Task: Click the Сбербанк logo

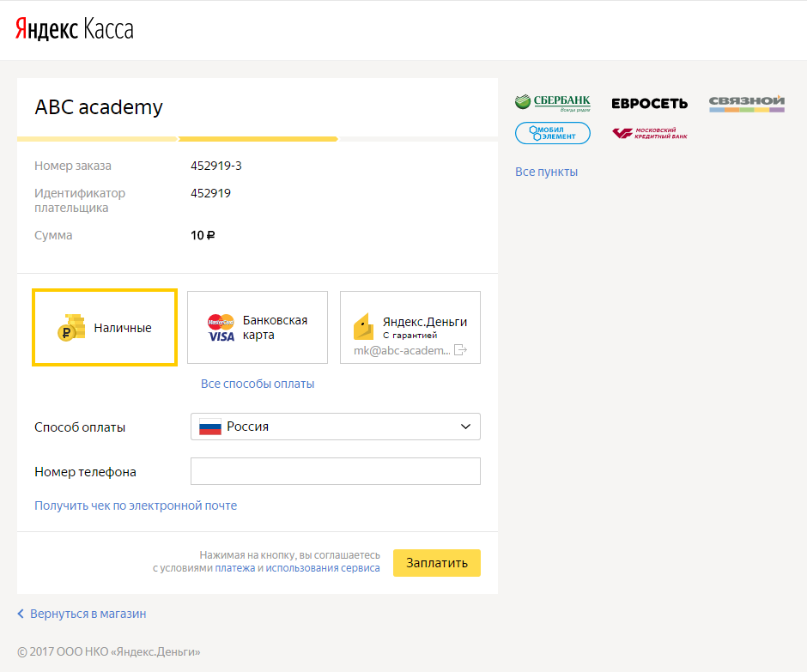Action: (x=553, y=102)
